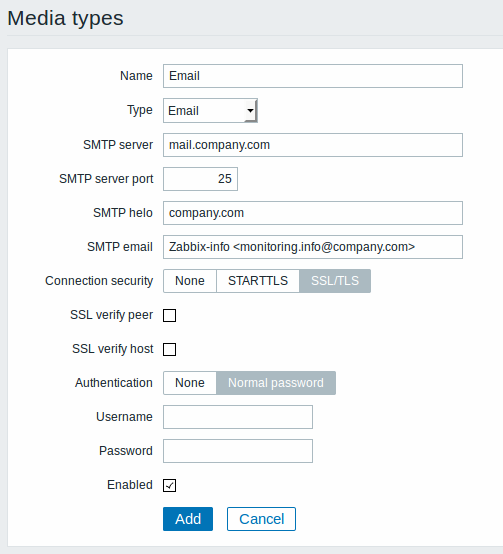503x554 pixels.
Task: Set Connection security to None
Action: (x=190, y=281)
